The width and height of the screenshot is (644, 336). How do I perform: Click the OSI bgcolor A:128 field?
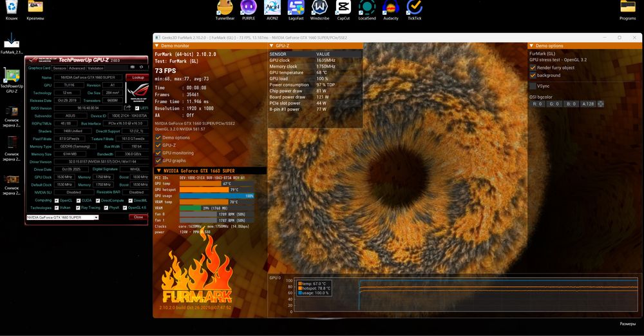(x=588, y=104)
